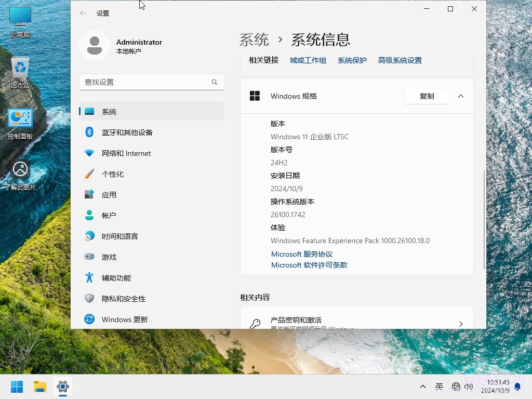Go to 帐户 settings
Image resolution: width=532 pixels, height=399 pixels.
tap(152, 215)
